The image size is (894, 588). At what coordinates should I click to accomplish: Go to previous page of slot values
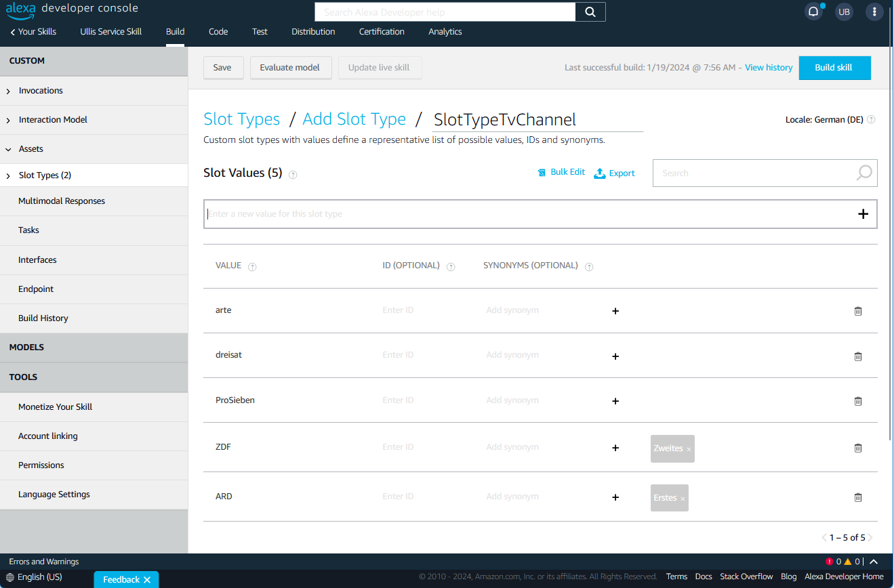pos(824,538)
